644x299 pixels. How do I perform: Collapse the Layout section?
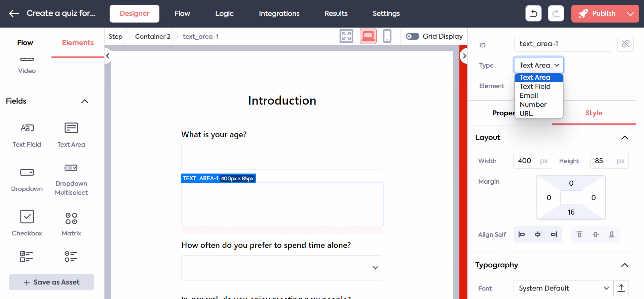point(624,138)
